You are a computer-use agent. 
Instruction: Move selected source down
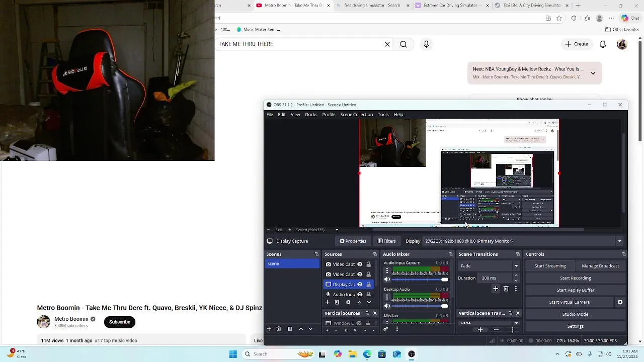click(369, 302)
